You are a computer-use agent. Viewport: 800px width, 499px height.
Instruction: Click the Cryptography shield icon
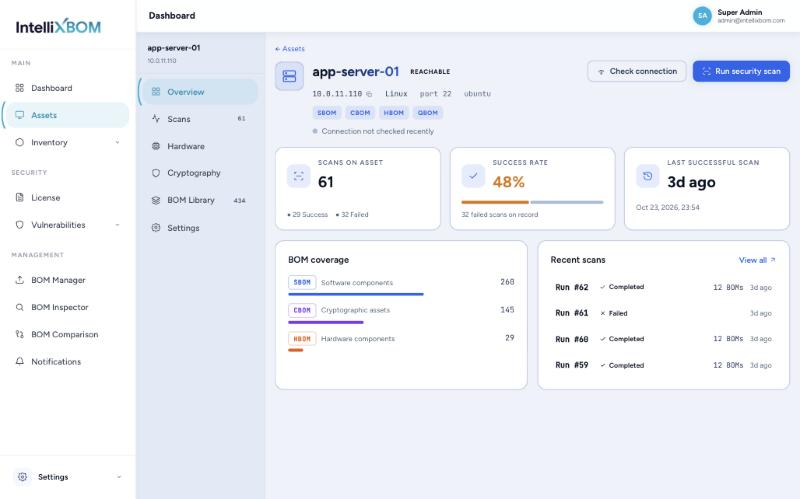click(156, 173)
